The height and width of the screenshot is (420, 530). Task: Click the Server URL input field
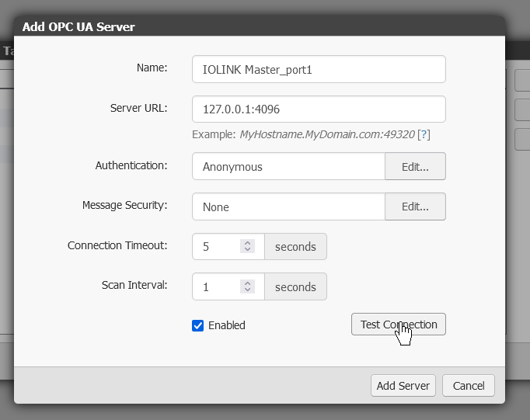click(319, 109)
